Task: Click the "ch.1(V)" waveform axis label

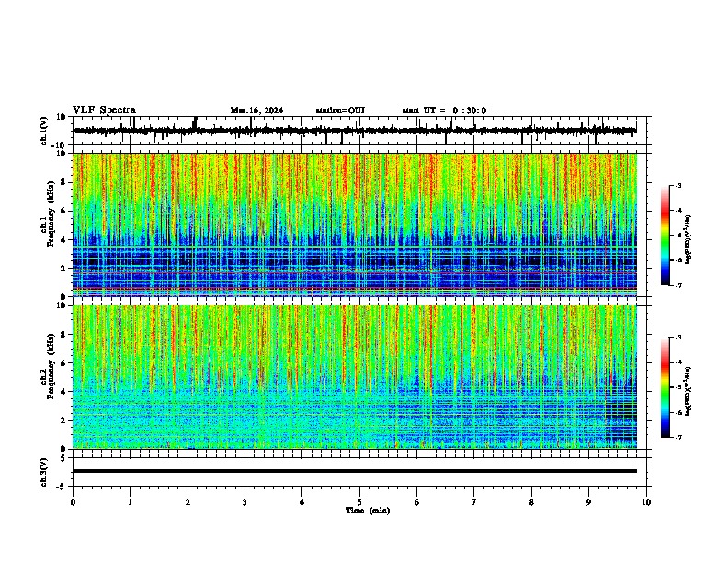Action: click(44, 131)
